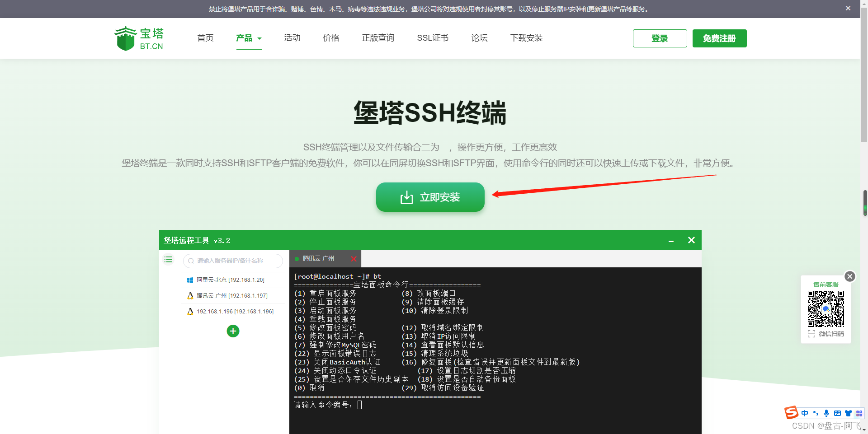The image size is (868, 434).
Task: Add a new server with green plus
Action: 233,331
